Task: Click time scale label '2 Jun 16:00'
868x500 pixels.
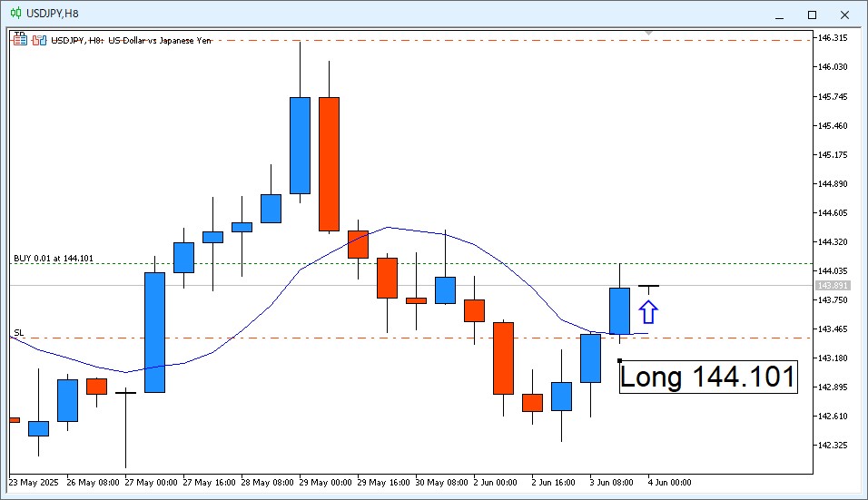Action: coord(554,482)
